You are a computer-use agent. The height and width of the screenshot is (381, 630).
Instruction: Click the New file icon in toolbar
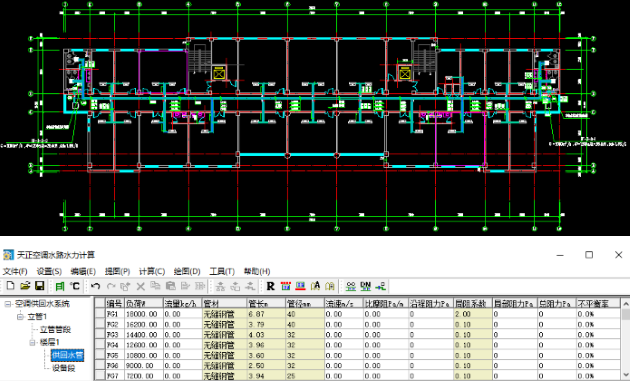11,286
